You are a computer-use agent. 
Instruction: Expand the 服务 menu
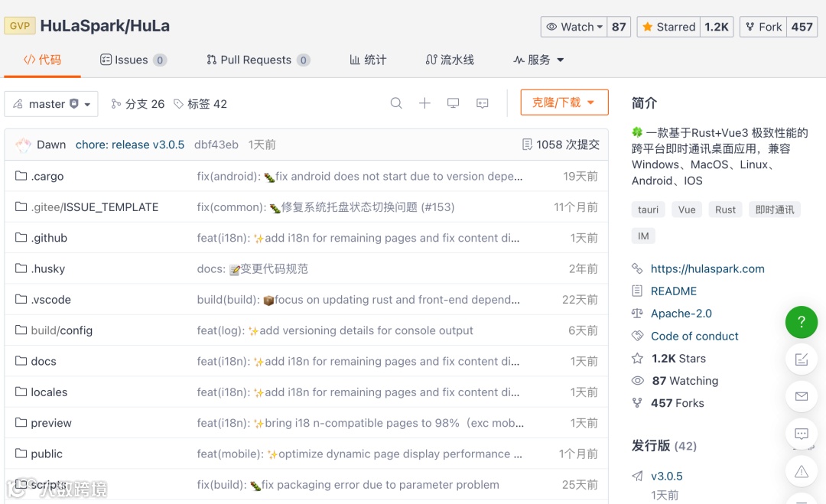(x=538, y=60)
